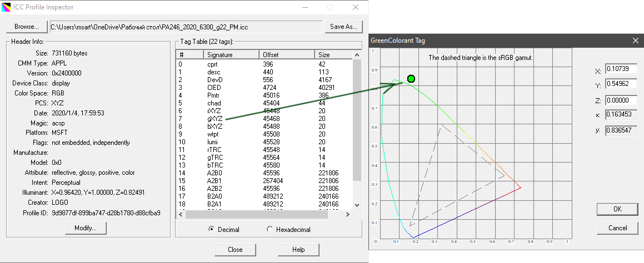
Task: Click left arrow of tag table horizontal scrollbar
Action: [180, 214]
